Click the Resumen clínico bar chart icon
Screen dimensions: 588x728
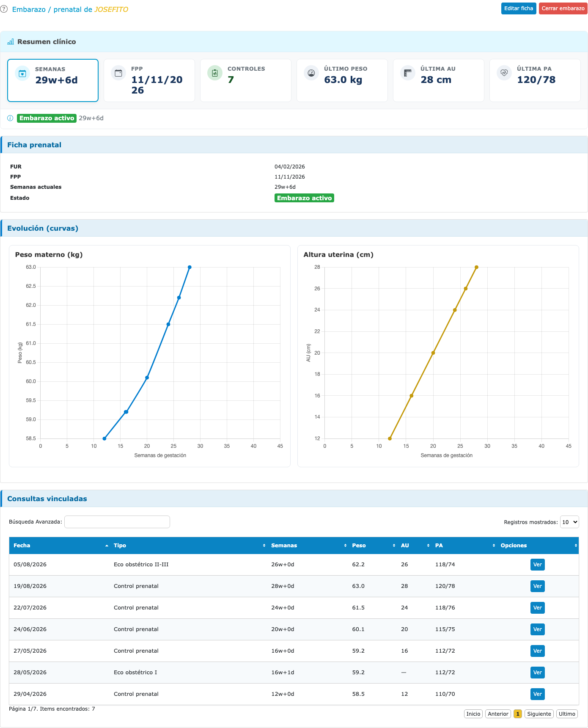pos(11,42)
